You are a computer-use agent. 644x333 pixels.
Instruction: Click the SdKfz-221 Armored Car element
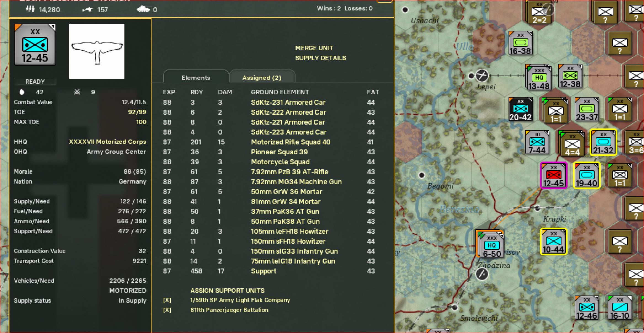coord(288,122)
